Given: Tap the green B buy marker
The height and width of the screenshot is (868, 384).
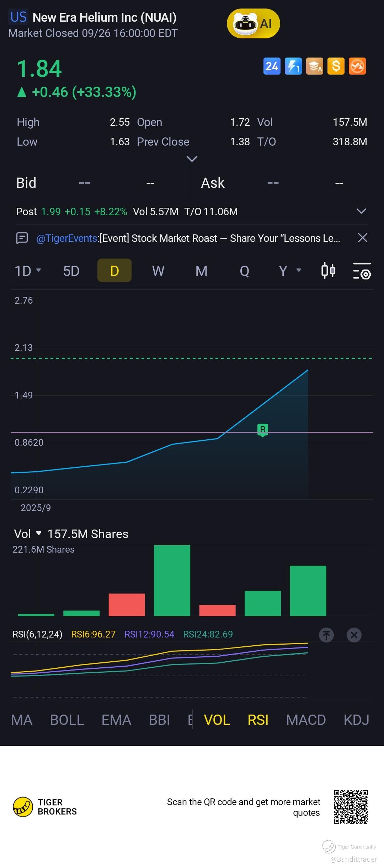Looking at the screenshot, I should (263, 429).
